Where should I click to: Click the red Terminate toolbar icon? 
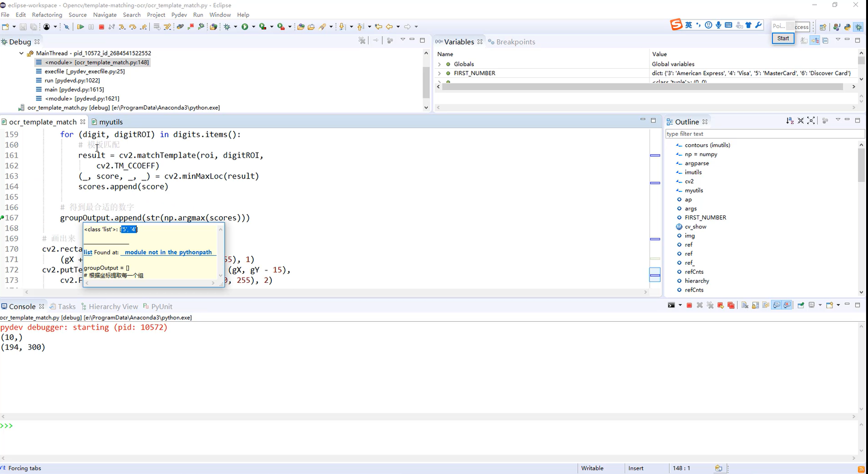click(102, 27)
